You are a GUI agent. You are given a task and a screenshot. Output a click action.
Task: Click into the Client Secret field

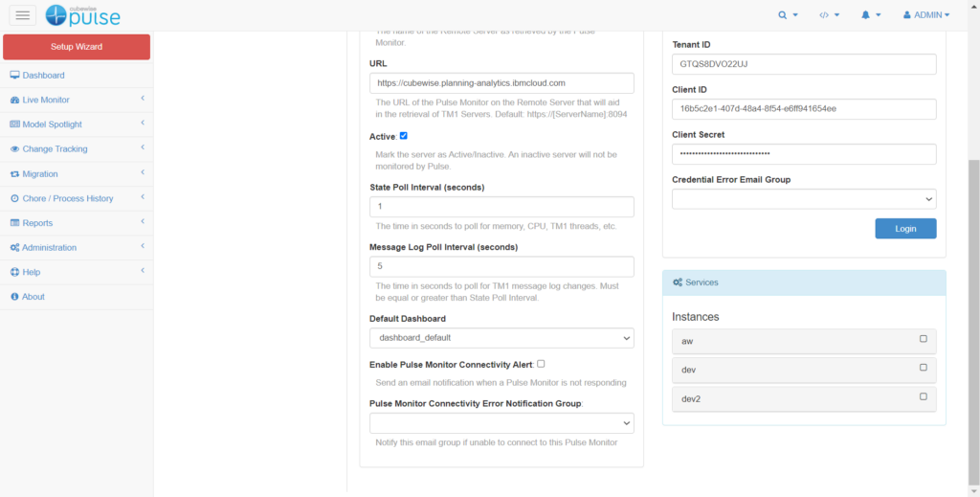click(x=804, y=154)
